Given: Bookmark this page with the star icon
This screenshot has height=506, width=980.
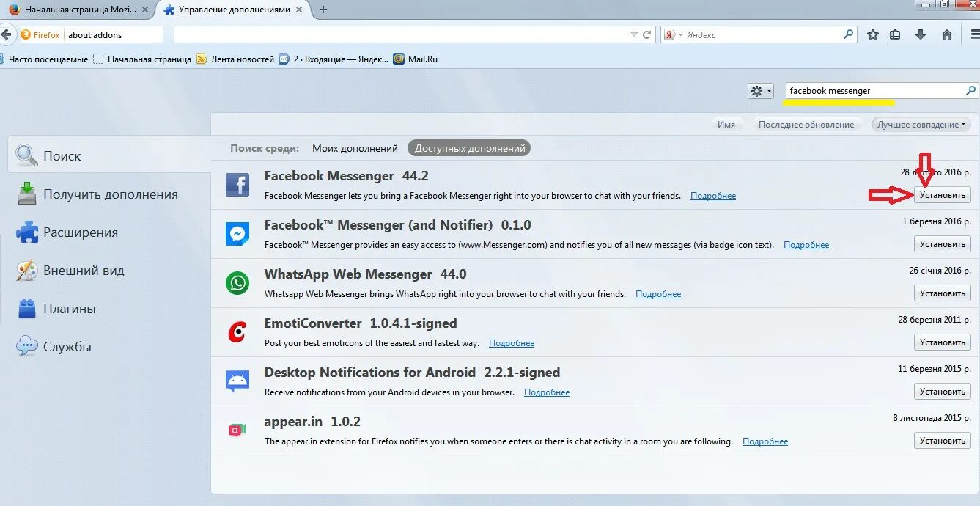Looking at the screenshot, I should click(873, 34).
